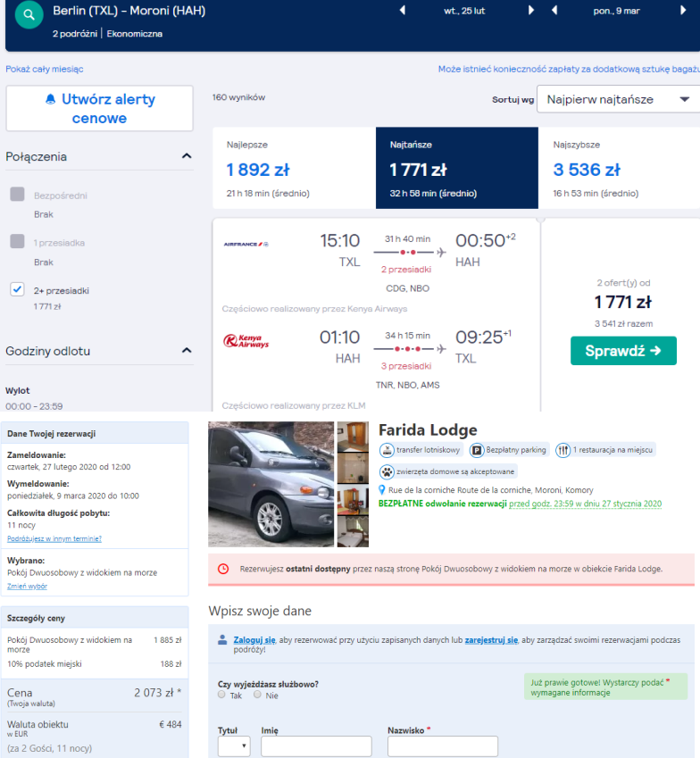Click Zmień wybór link
This screenshot has height=758, width=700.
pos(27,587)
